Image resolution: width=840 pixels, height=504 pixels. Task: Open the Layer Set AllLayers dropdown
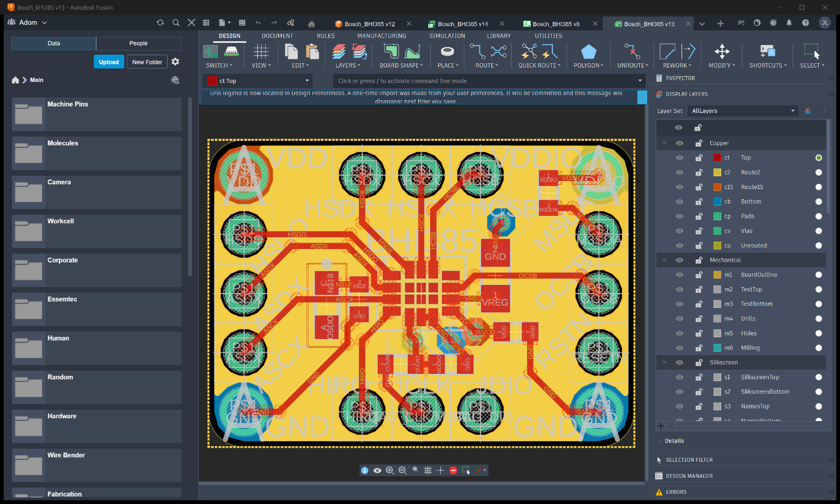pyautogui.click(x=744, y=111)
